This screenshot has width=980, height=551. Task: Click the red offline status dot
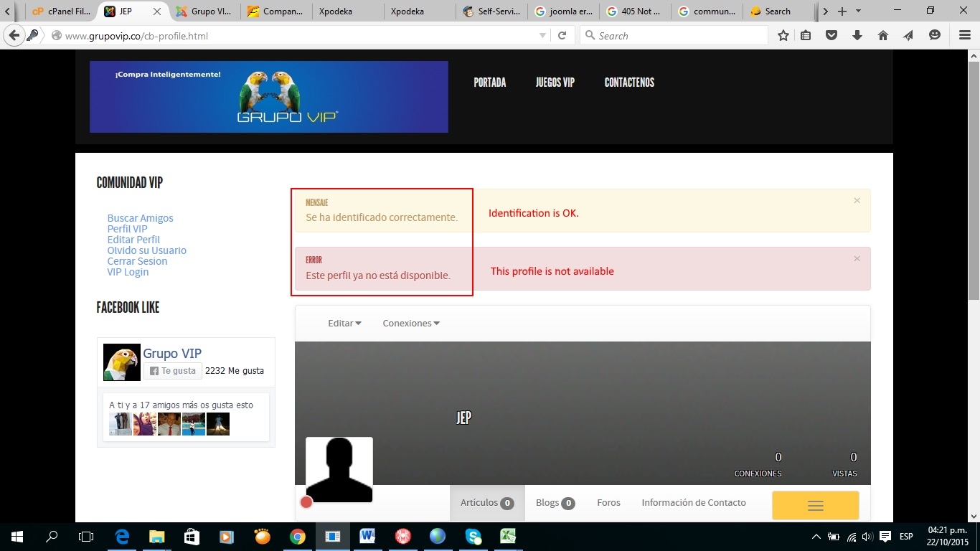pos(306,502)
